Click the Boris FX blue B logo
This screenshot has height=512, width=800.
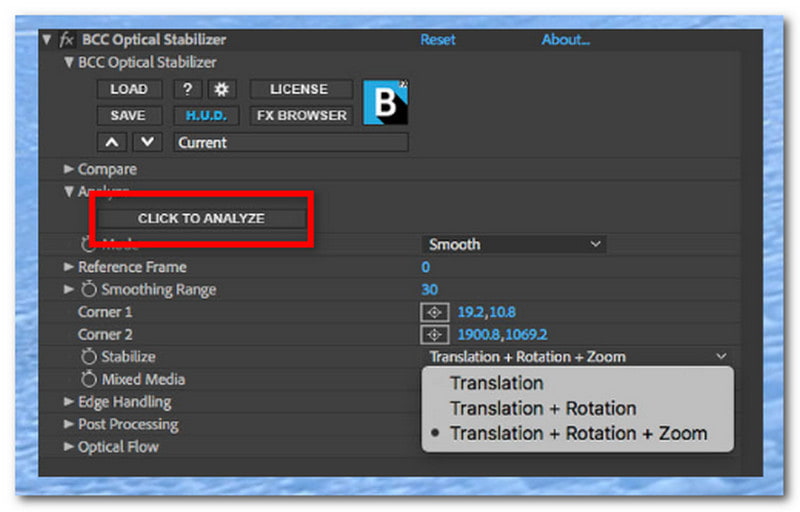385,102
